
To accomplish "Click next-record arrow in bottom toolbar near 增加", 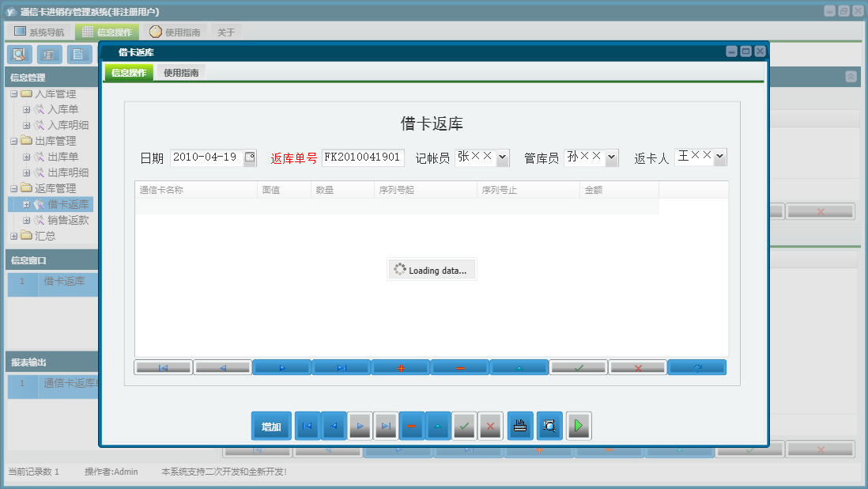I will (360, 426).
